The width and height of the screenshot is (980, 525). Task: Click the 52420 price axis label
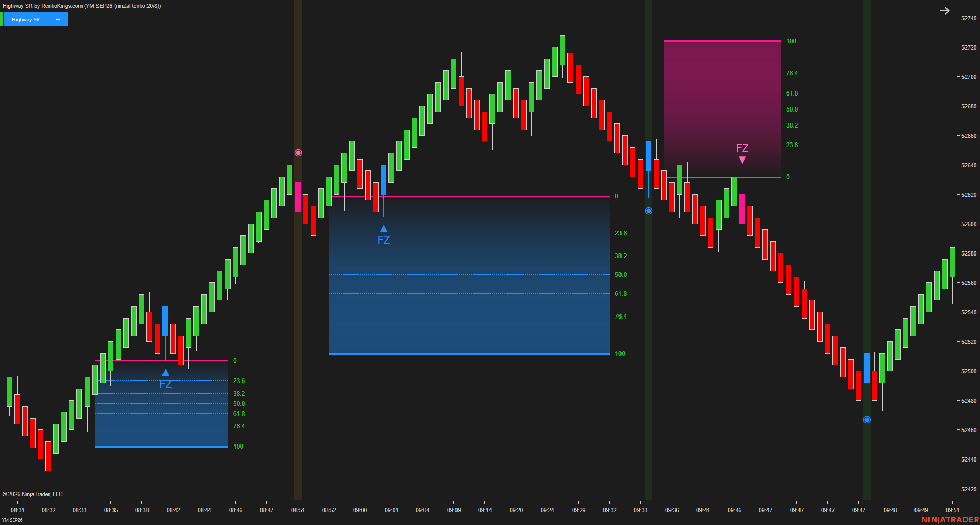[969, 489]
